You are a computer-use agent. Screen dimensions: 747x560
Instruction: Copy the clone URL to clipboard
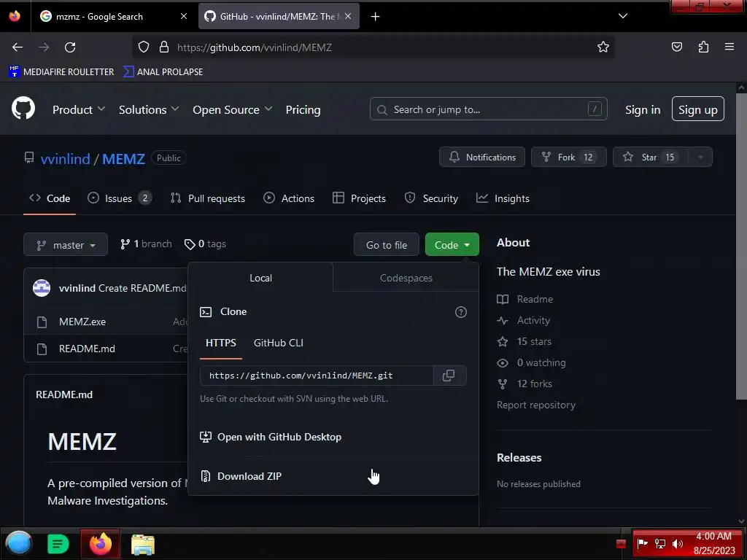coord(449,376)
